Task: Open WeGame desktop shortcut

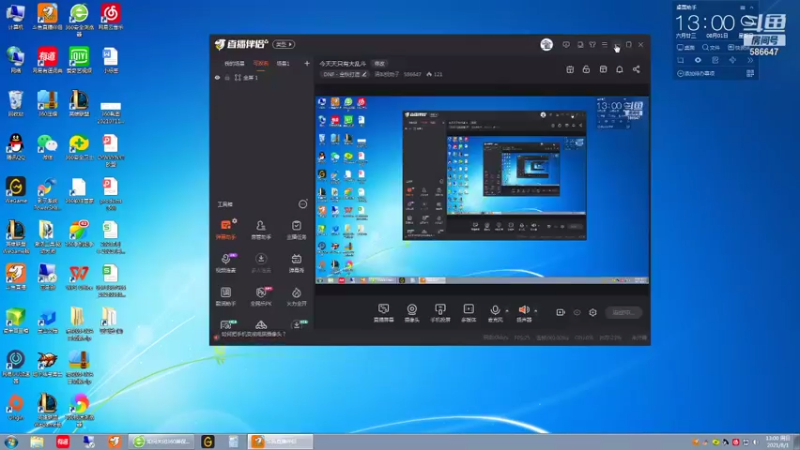Action: pyautogui.click(x=15, y=190)
